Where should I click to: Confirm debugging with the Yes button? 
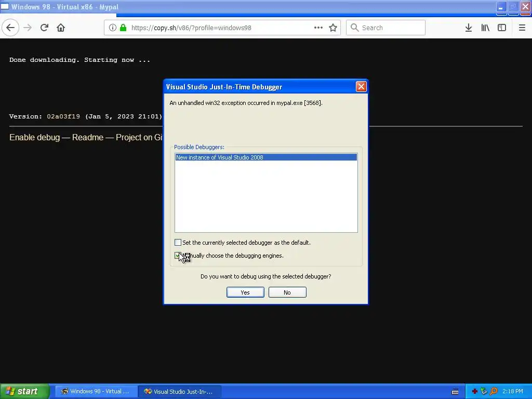245,292
